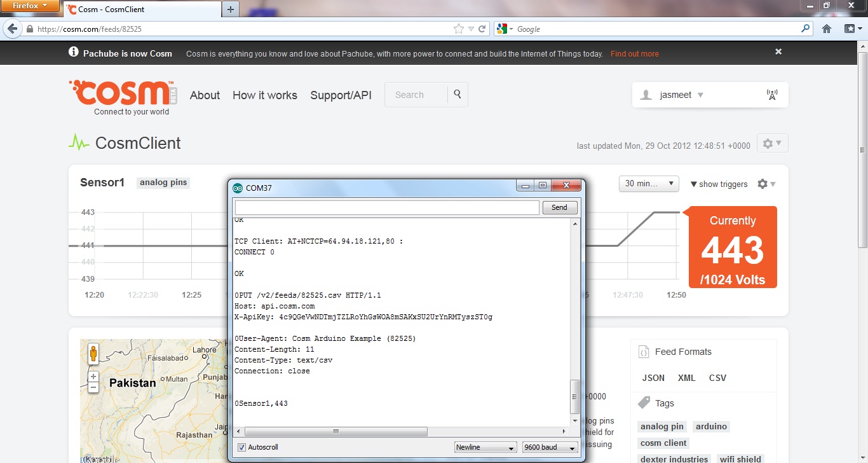Image resolution: width=868 pixels, height=463 pixels.
Task: Click the Firefox back arrow button
Action: (12, 29)
